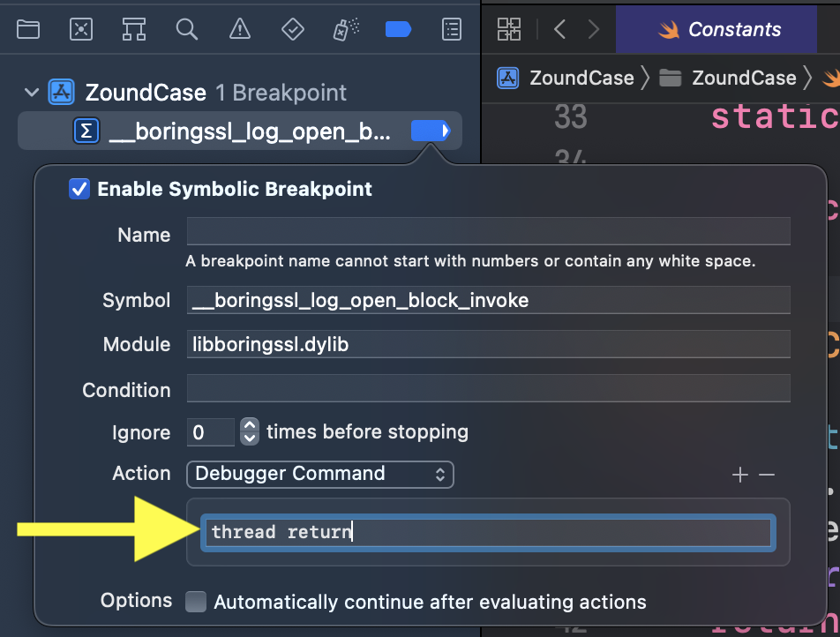The height and width of the screenshot is (637, 840).
Task: Open the Report navigator icon
Action: pyautogui.click(x=451, y=29)
